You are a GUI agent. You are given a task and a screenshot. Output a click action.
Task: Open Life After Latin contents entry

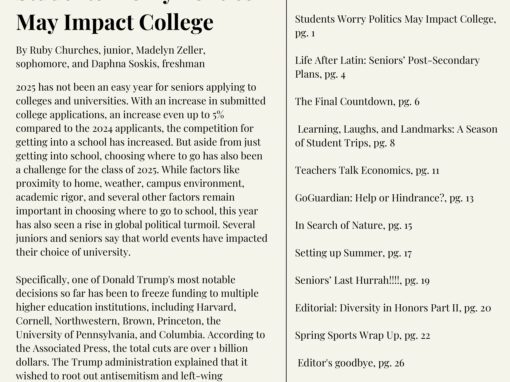coord(387,67)
